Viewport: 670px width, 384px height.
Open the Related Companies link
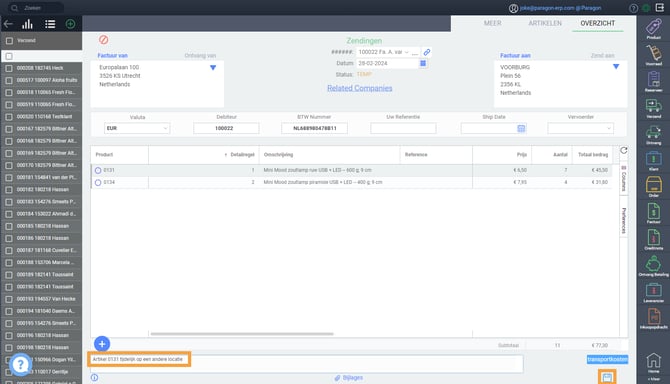(359, 88)
